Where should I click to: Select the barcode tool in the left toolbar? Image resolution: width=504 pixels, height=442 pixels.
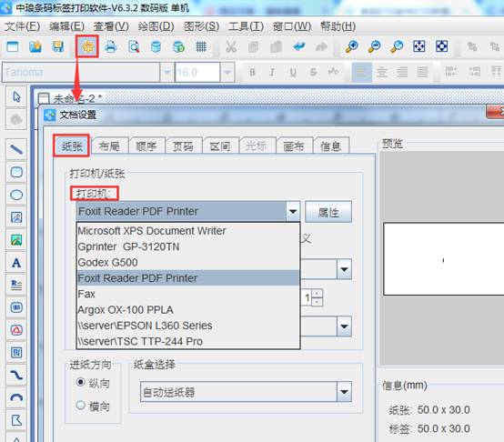tap(16, 307)
